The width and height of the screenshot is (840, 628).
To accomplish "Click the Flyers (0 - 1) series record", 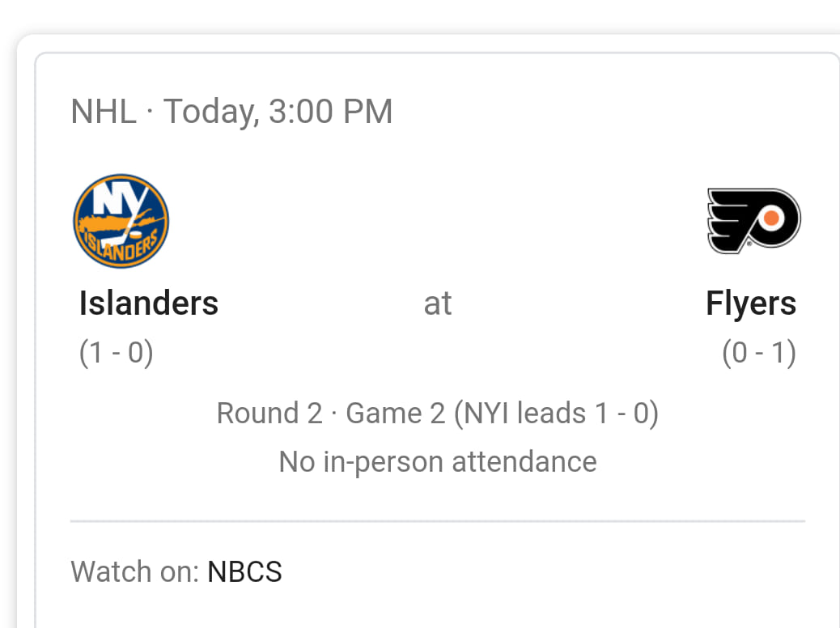I will (759, 353).
